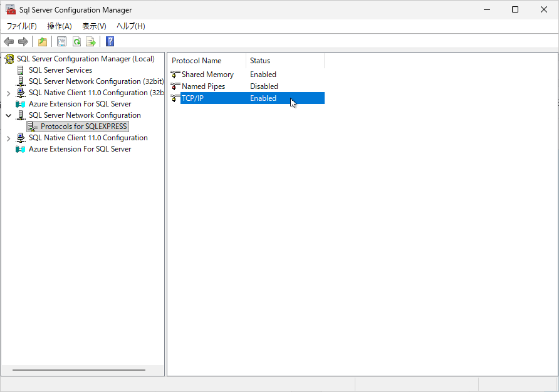Select the Shared Memory protocol icon

(x=175, y=75)
